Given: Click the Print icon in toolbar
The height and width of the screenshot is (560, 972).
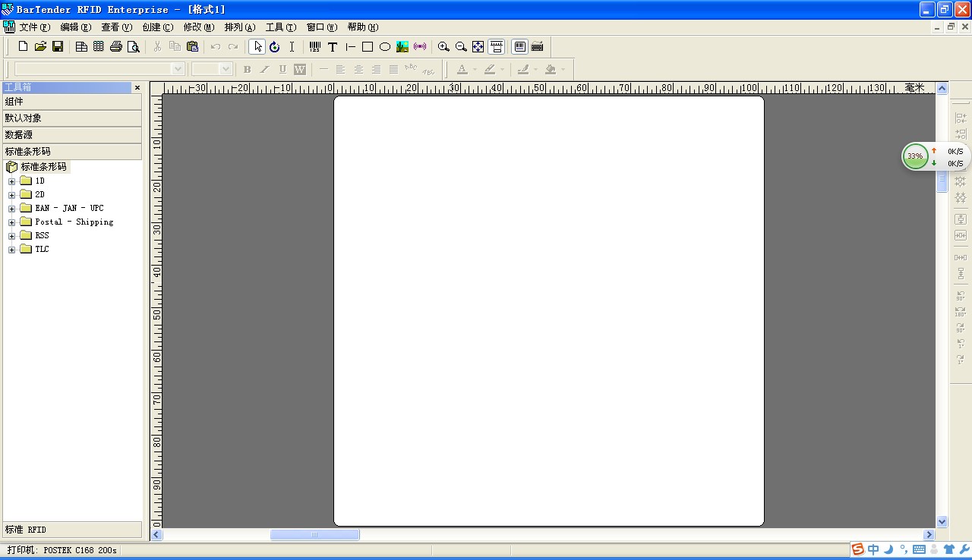Looking at the screenshot, I should click(x=116, y=46).
